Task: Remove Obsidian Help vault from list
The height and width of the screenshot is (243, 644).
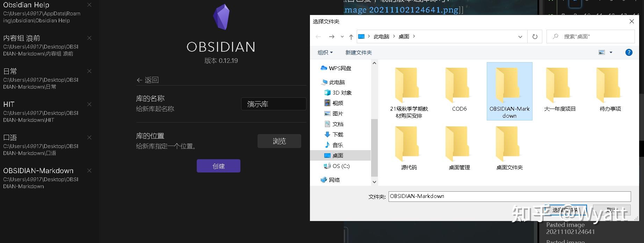Action: 89,5
